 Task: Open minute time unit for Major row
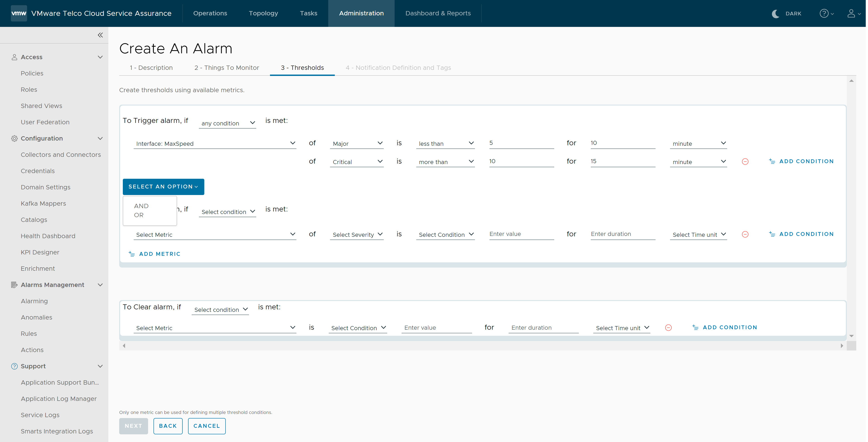[x=698, y=143]
